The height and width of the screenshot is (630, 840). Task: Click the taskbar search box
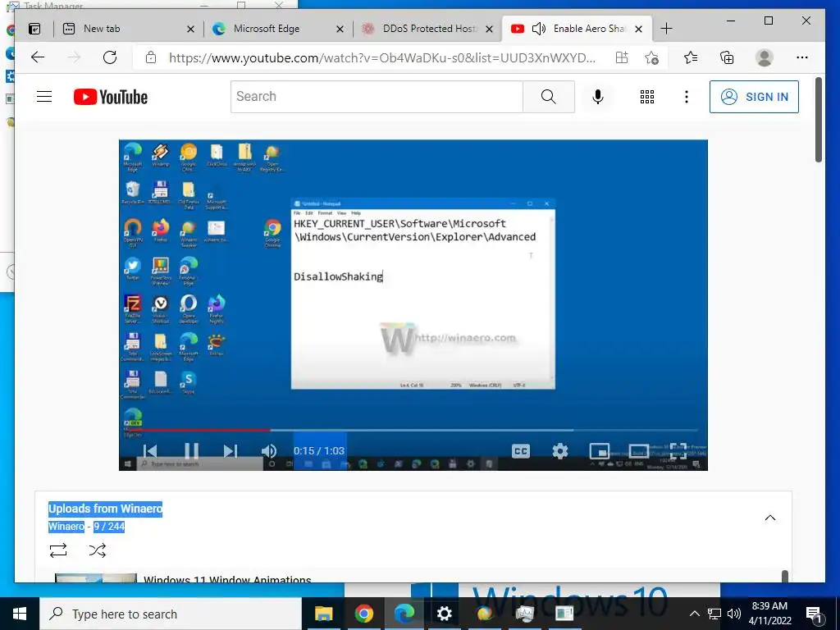[x=171, y=614]
